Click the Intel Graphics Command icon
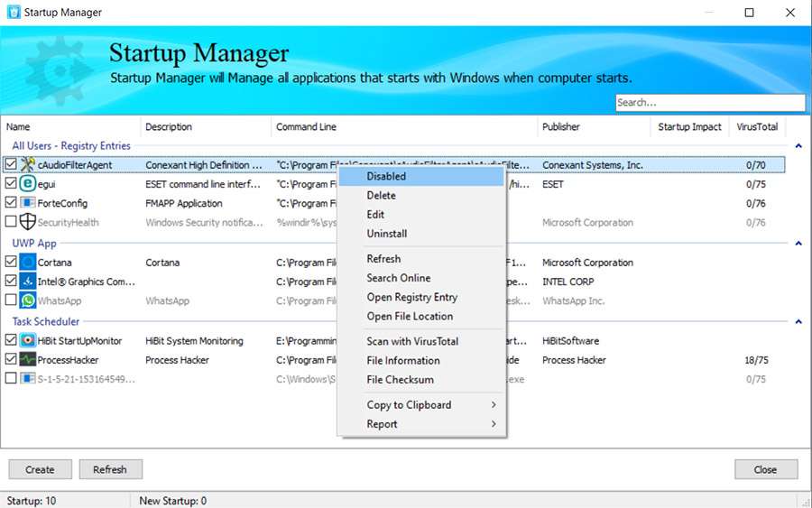The image size is (812, 508). click(27, 282)
